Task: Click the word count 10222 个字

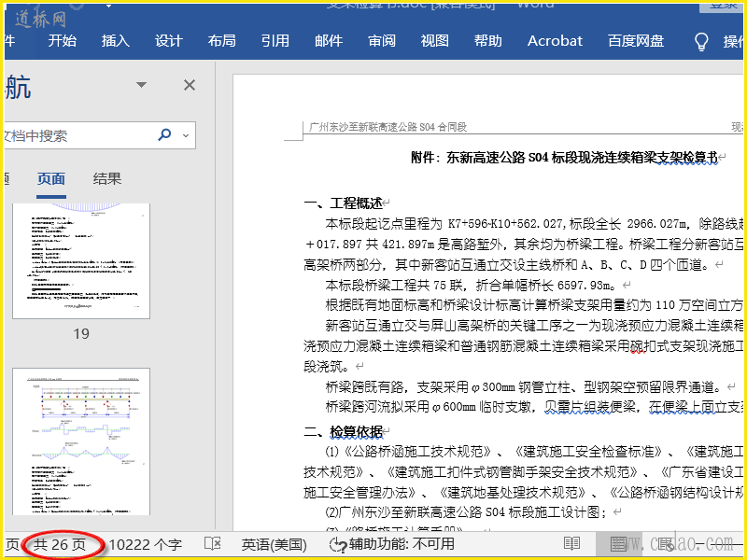Action: [x=146, y=544]
